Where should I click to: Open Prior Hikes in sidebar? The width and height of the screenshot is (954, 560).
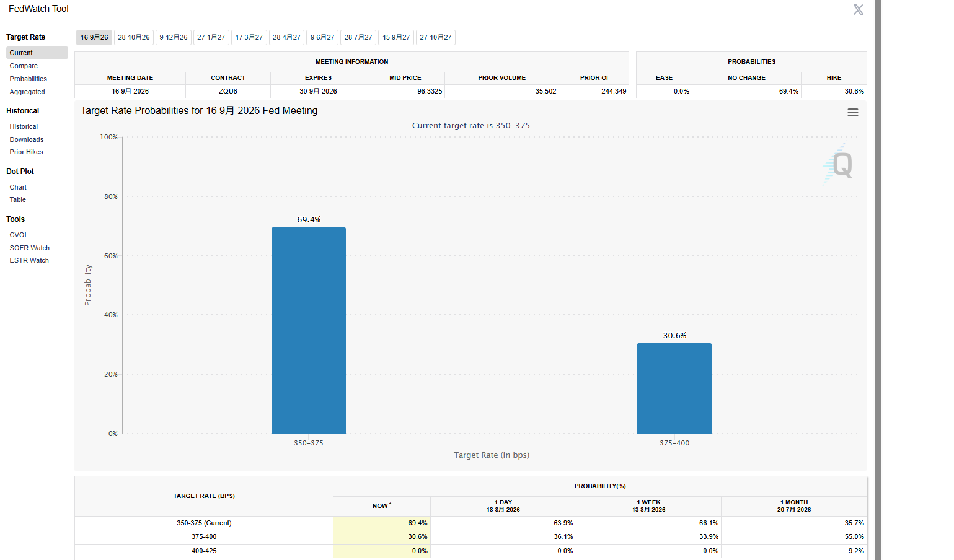point(27,152)
